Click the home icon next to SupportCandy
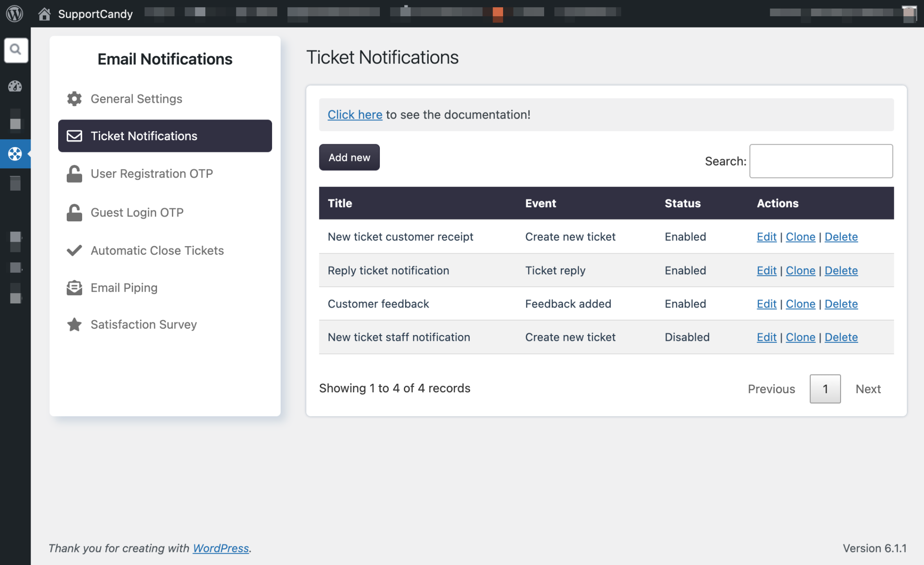 tap(44, 14)
